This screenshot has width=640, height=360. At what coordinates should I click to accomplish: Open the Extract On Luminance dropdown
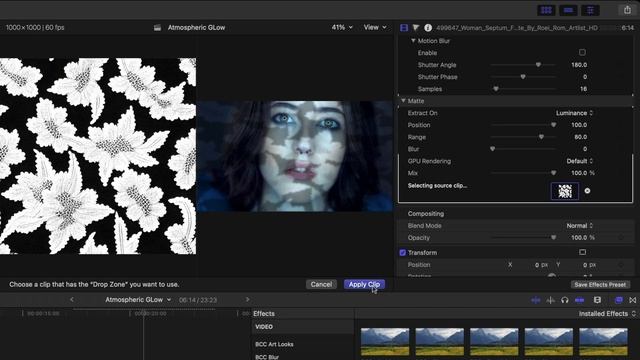[574, 113]
